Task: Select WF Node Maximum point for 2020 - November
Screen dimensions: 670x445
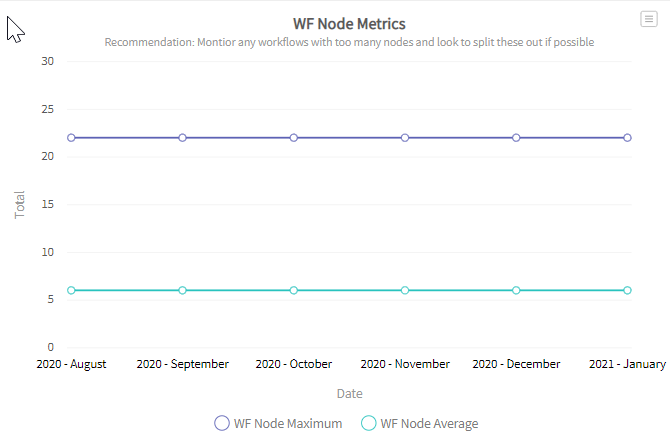Action: (x=405, y=137)
